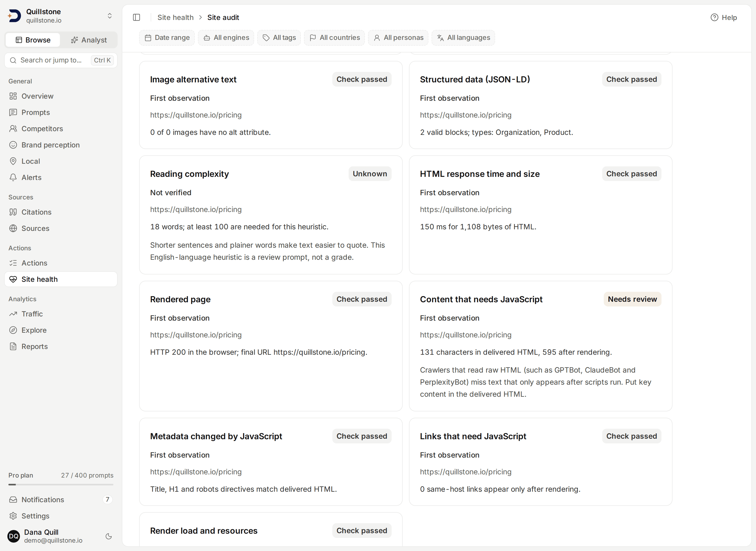Viewport: 756px width, 551px height.
Task: Open Competitors section
Action: point(61,128)
